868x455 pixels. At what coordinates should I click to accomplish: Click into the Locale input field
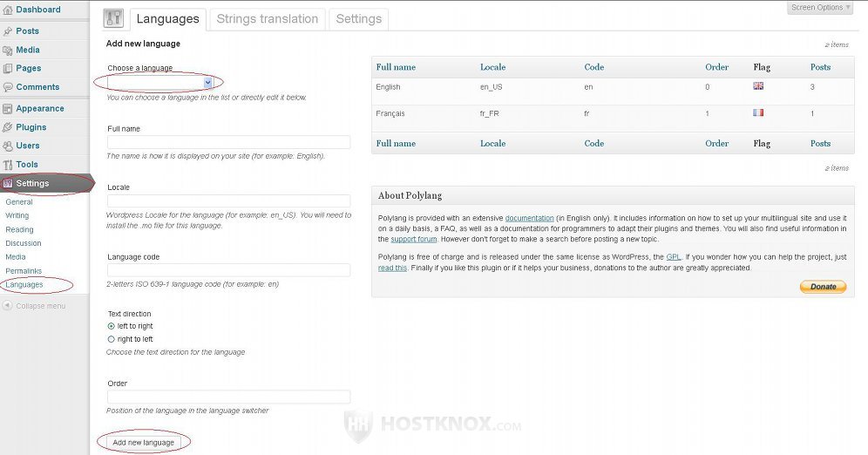(x=228, y=201)
